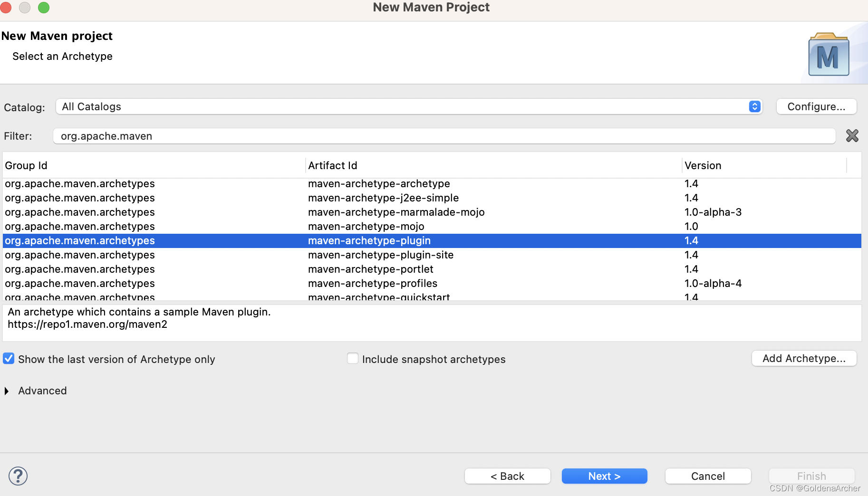The height and width of the screenshot is (496, 868).
Task: Go to previous page with Back
Action: click(x=507, y=476)
